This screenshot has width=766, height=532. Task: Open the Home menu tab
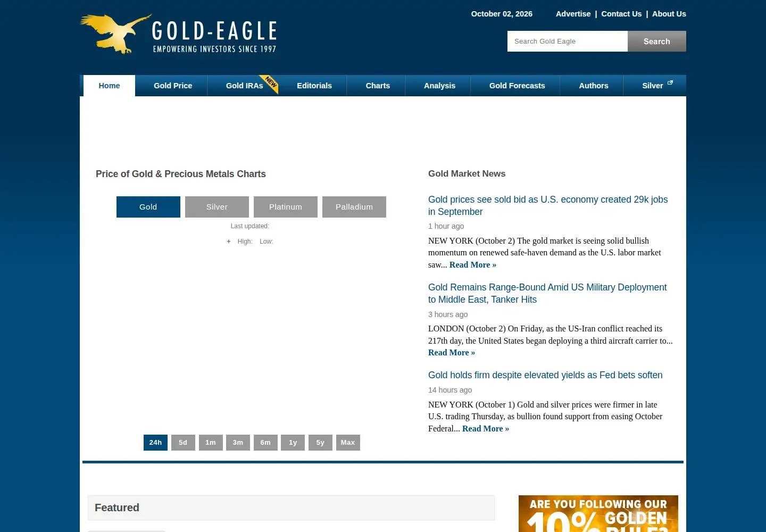[109, 86]
